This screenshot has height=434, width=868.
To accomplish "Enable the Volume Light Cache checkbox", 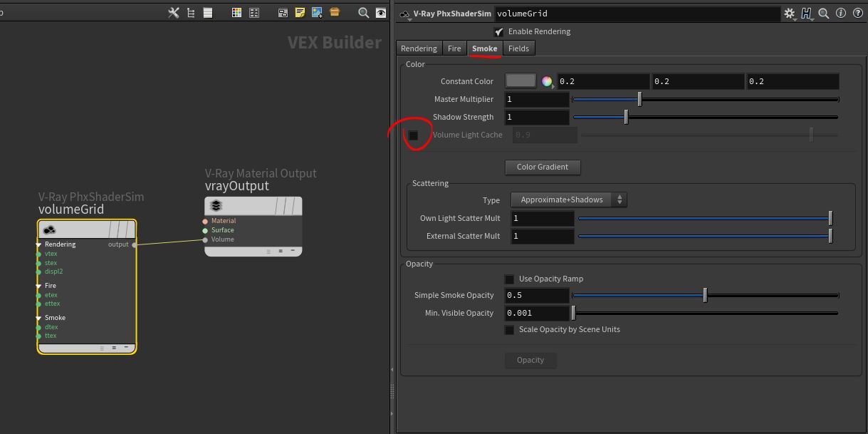I will click(413, 135).
